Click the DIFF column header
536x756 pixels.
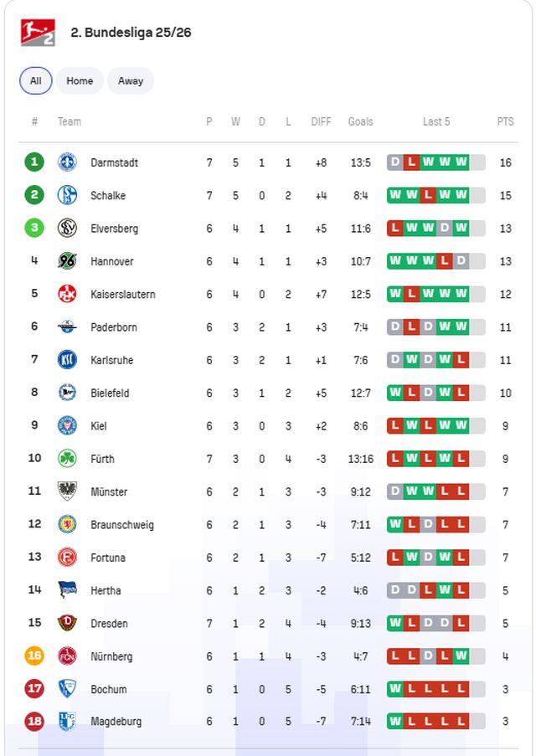[x=321, y=121]
